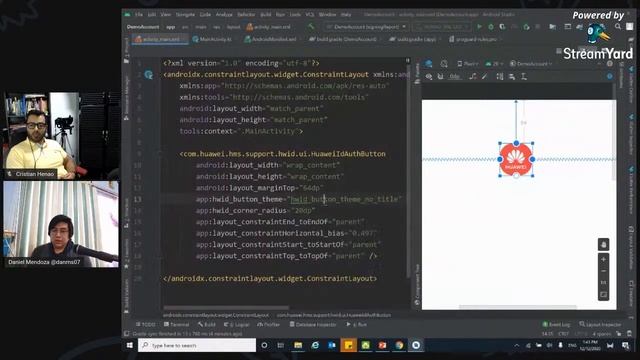Click the HuaweiIdAuthButton tag name in code
This screenshot has height=360, width=640.
(284, 154)
